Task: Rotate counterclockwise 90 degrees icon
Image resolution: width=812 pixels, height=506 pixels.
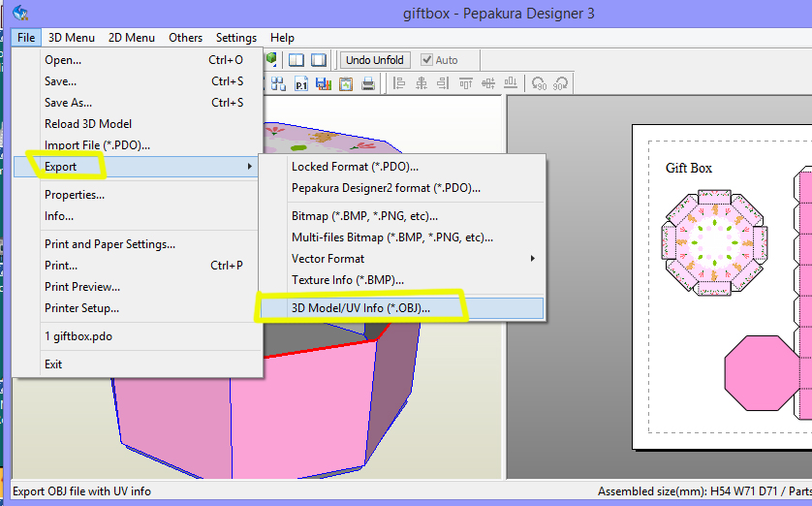Action: [x=539, y=83]
